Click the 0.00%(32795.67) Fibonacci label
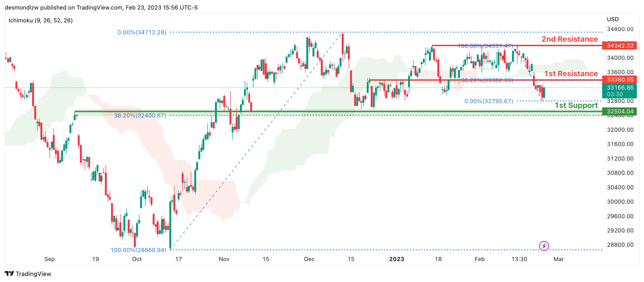This screenshot has width=644, height=282. pyautogui.click(x=488, y=101)
